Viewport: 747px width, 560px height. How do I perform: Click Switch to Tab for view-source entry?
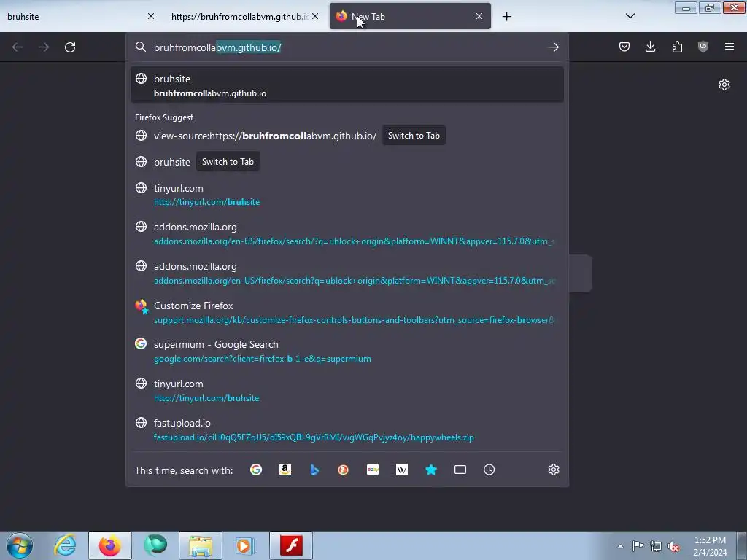click(414, 136)
